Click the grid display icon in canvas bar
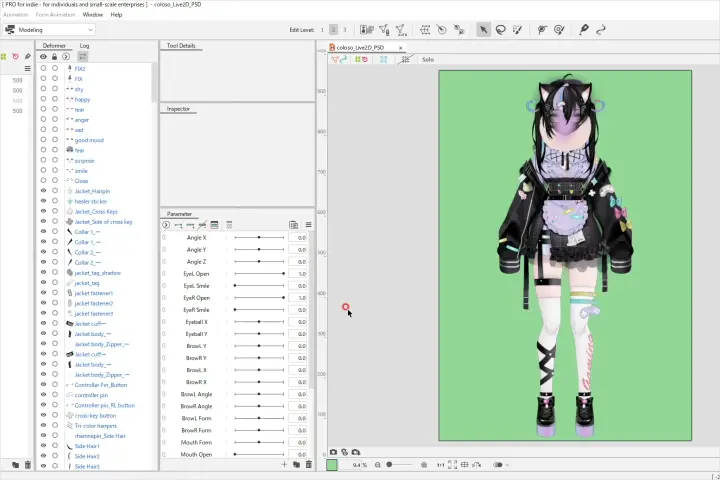Viewport: 720px width, 480px height. pyautogui.click(x=464, y=465)
